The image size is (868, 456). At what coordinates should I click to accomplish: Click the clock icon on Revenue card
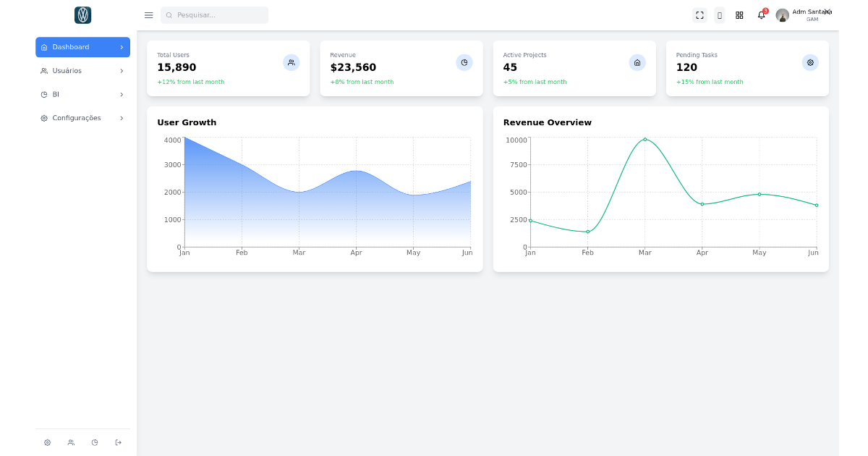464,62
